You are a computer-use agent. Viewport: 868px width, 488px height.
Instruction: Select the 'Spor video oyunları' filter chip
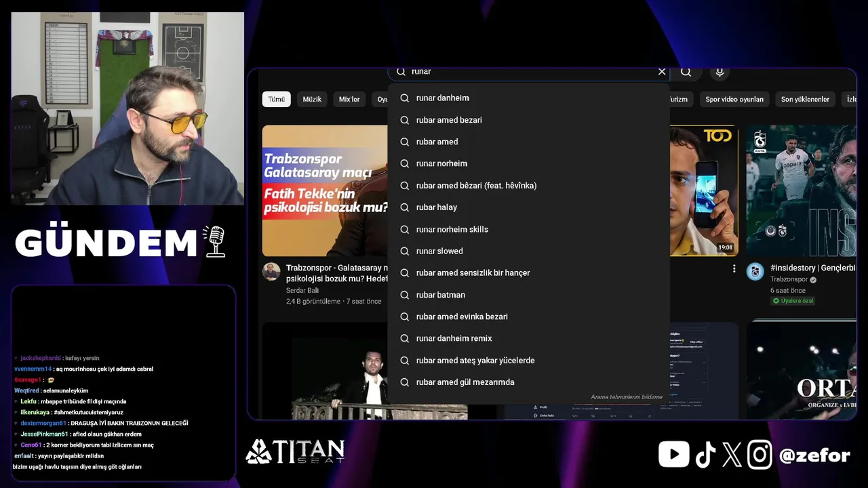[734, 99]
